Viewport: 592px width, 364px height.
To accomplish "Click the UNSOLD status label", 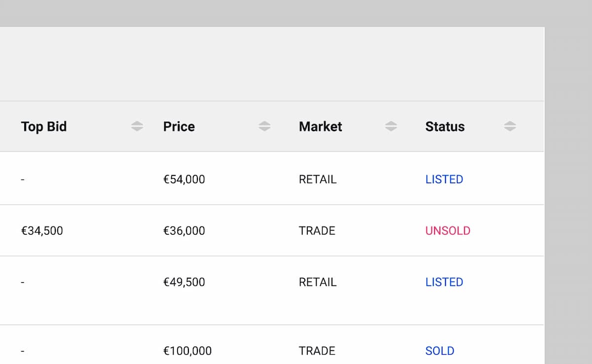I will (448, 230).
